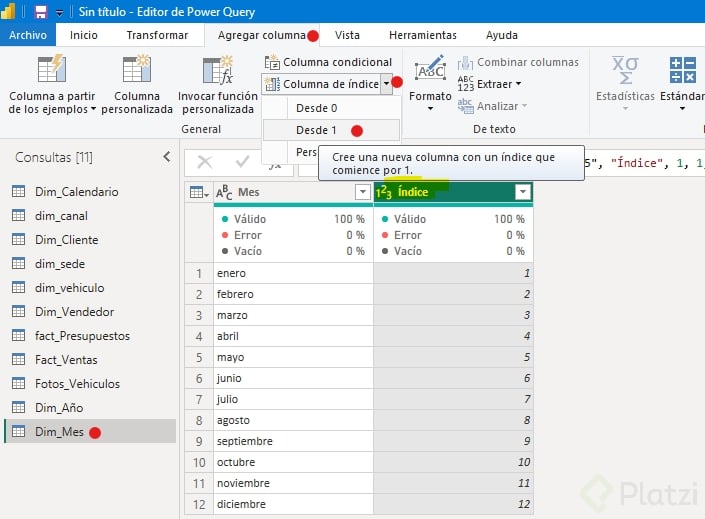705x519 pixels.
Task: Click the cell containing 'mayo'
Action: [293, 357]
